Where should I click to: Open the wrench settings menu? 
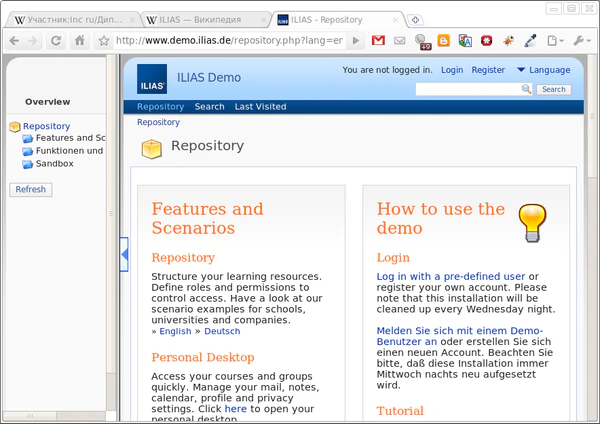[x=580, y=41]
